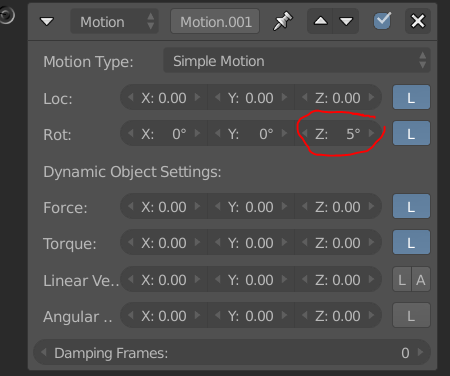
Task: Click the actuator output connector circle
Action: point(7,15)
